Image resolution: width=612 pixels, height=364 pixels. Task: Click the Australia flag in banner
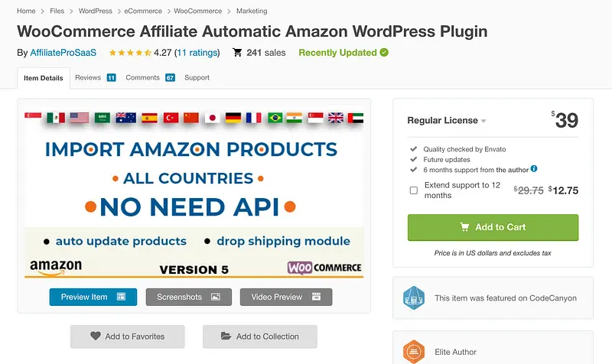125,118
